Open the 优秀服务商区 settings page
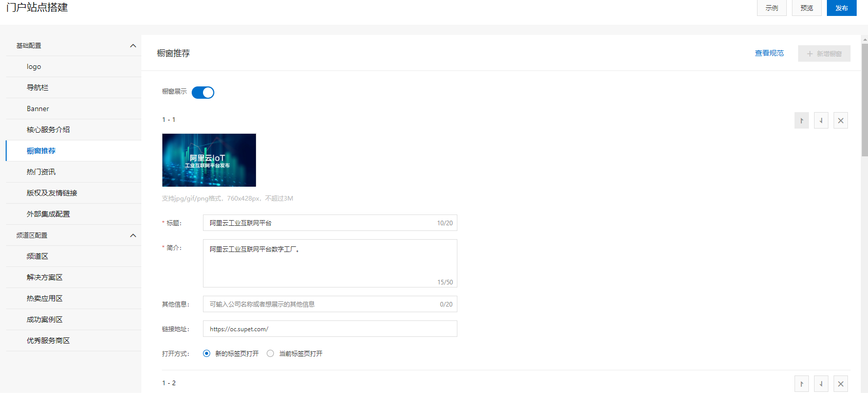Screen dimensions: 868x395 tap(73, 340)
